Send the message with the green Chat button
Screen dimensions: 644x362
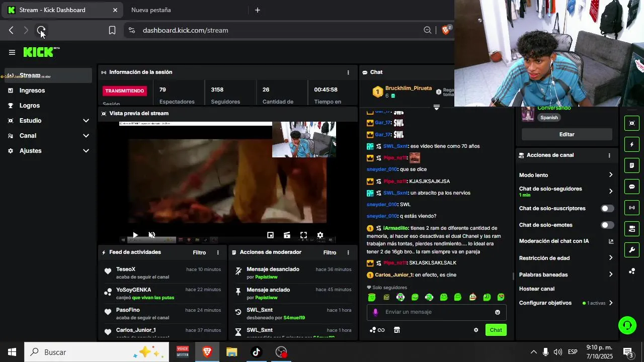click(496, 330)
